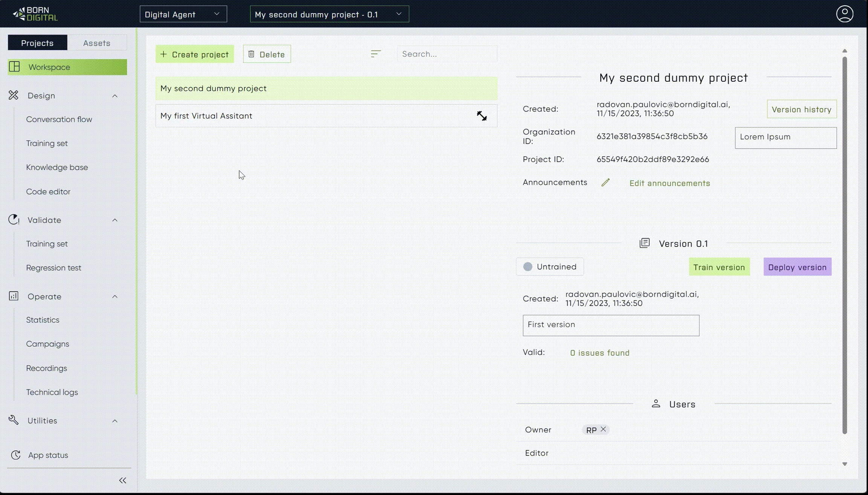The image size is (868, 495).
Task: Collapse sidebar with double-chevron icon
Action: coord(122,480)
